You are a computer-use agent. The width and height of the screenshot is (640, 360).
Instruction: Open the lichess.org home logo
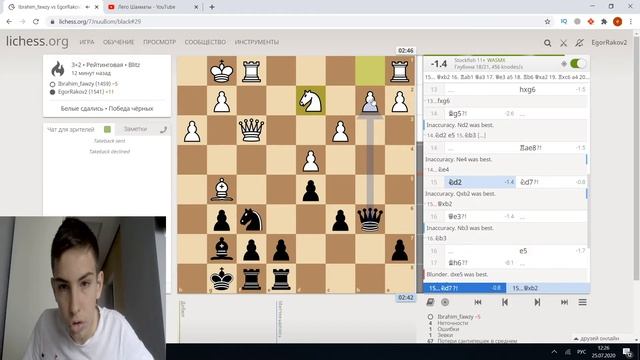(x=37, y=41)
